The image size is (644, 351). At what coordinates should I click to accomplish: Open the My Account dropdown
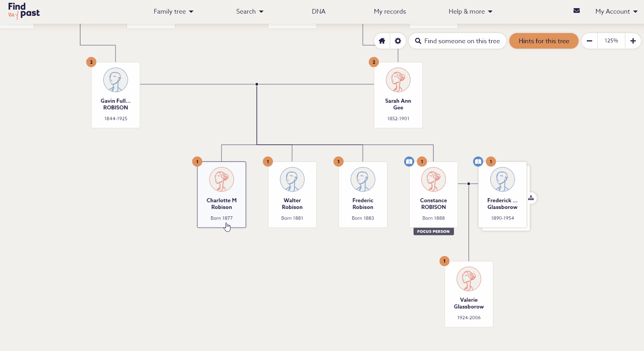coord(616,11)
